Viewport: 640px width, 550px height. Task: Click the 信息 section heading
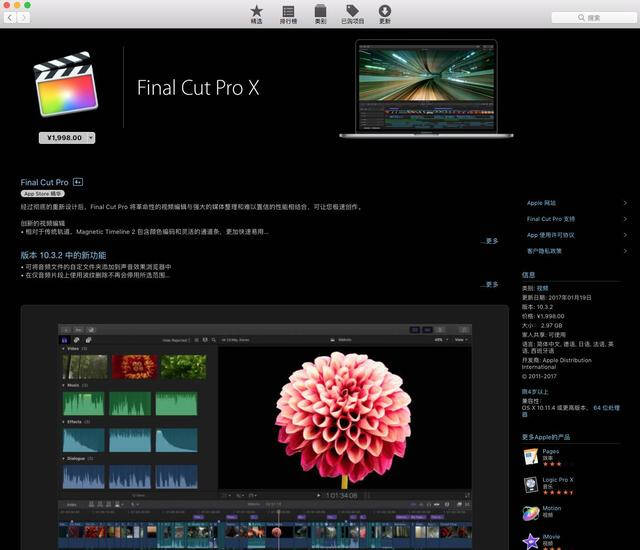point(528,275)
